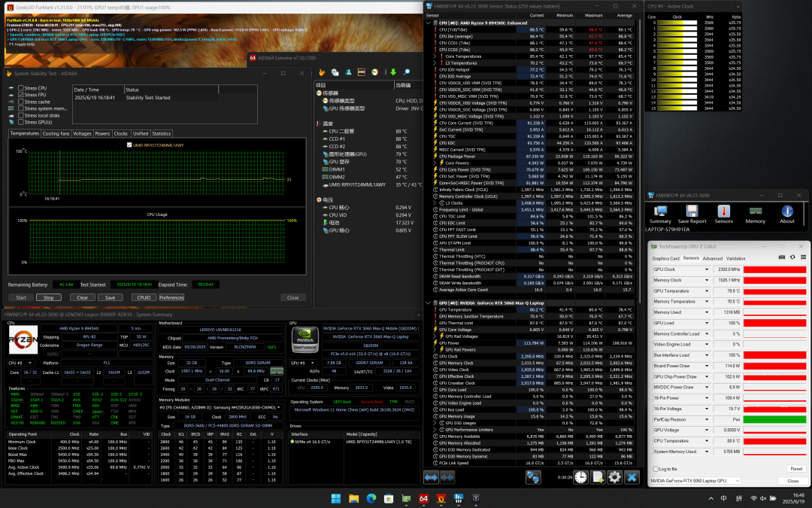Switch to the Voltages tab
812x508 pixels.
[x=82, y=134]
